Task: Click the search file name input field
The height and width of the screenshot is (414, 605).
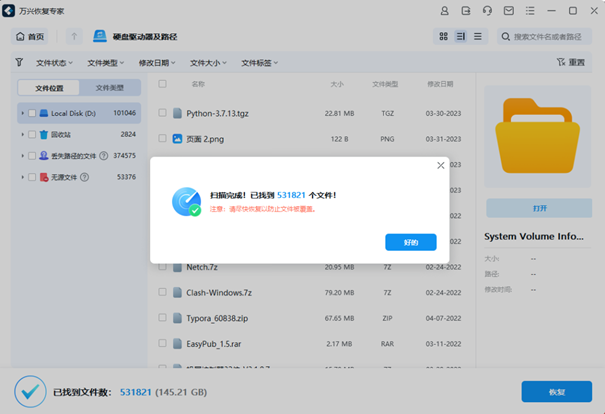Action: click(550, 37)
